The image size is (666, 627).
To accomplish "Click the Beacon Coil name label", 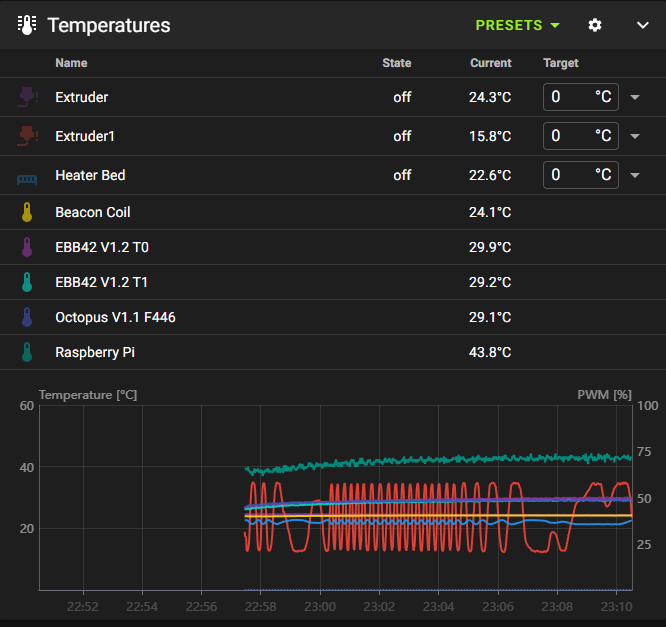I will pos(93,212).
